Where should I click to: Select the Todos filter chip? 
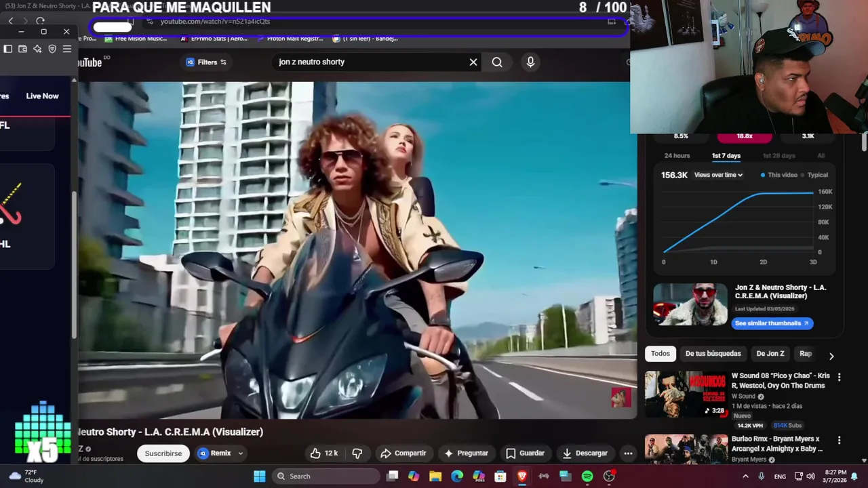click(660, 354)
